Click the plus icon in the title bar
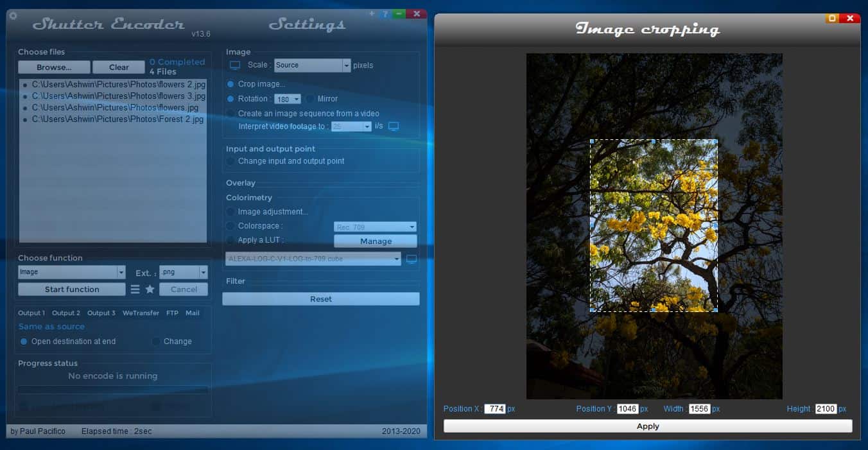 (371, 13)
